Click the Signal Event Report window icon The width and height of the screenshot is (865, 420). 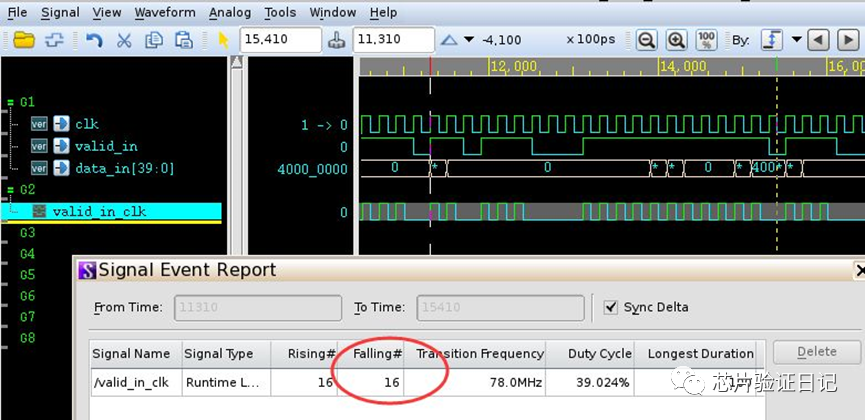pos(87,270)
